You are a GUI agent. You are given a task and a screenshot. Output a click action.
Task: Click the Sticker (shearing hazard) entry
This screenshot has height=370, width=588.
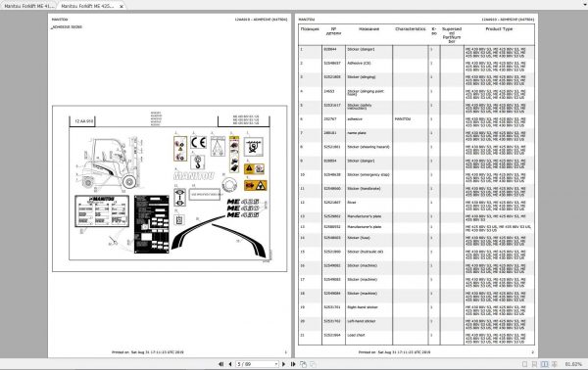click(x=368, y=147)
